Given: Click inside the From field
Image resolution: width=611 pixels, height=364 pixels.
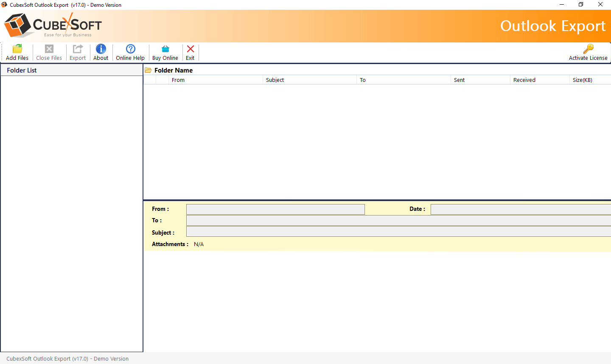Looking at the screenshot, I should pos(275,209).
